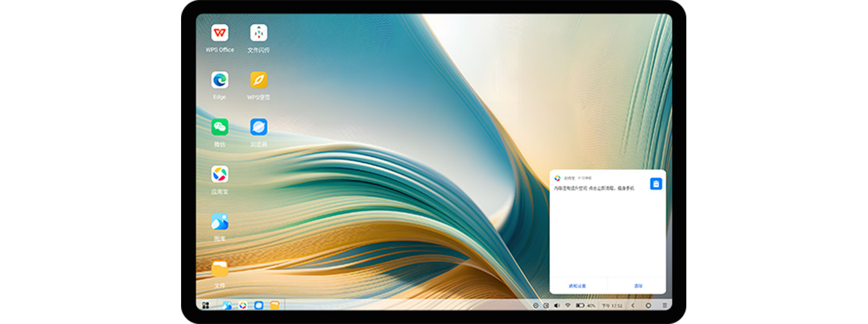Click the notification settings button
This screenshot has height=324, width=868.
pyautogui.click(x=577, y=286)
